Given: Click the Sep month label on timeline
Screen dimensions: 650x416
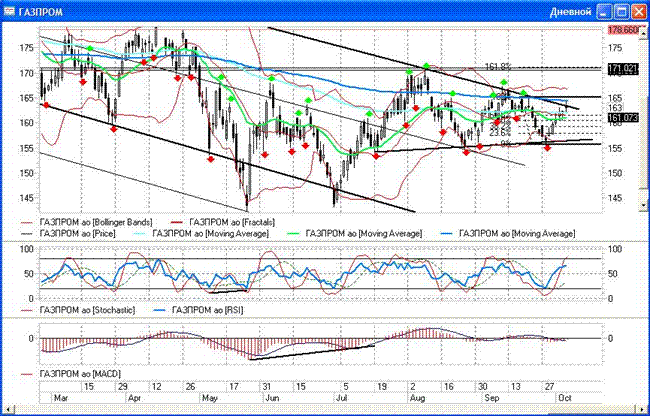Looking at the screenshot, I should (x=490, y=398).
